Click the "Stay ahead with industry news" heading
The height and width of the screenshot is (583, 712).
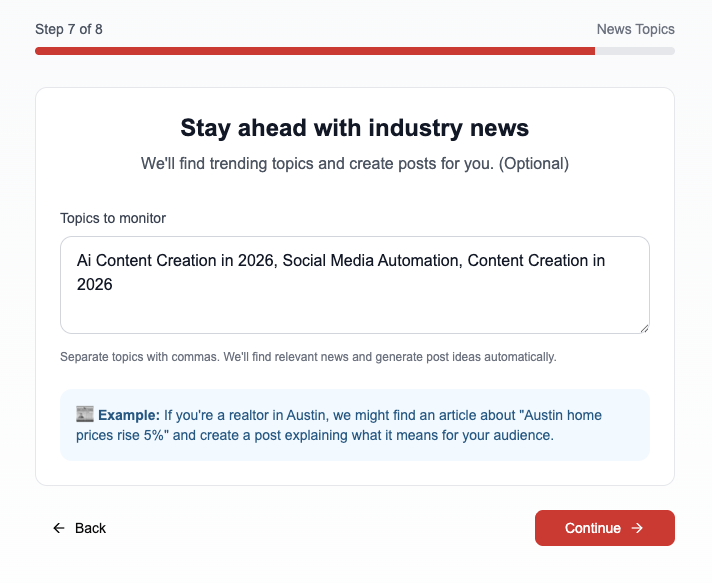tap(355, 128)
